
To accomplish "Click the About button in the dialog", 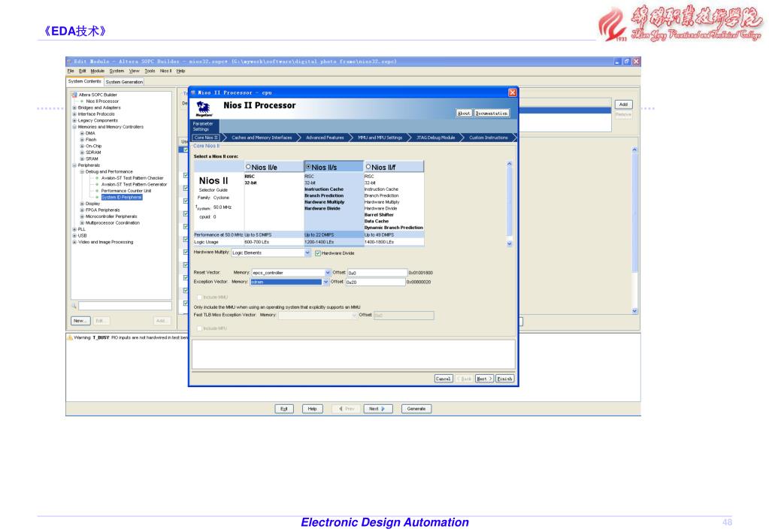I will click(464, 113).
